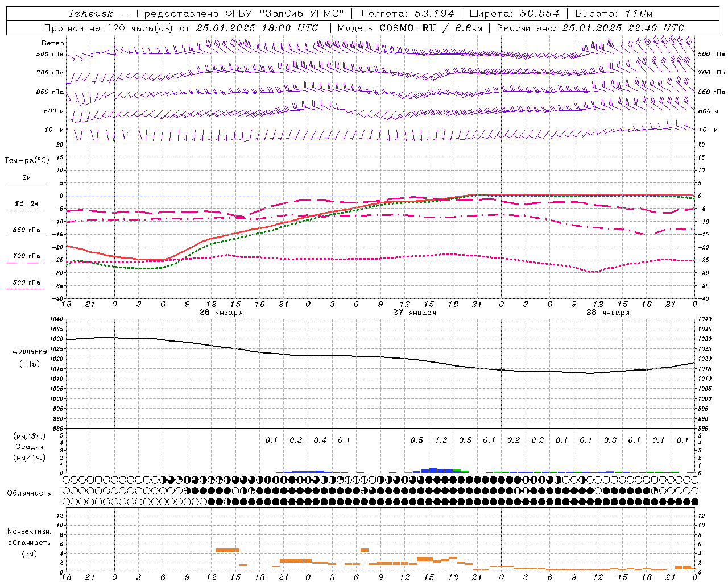Click the Тем-ра(°C) axis title
728x582 pixels.
pos(27,161)
